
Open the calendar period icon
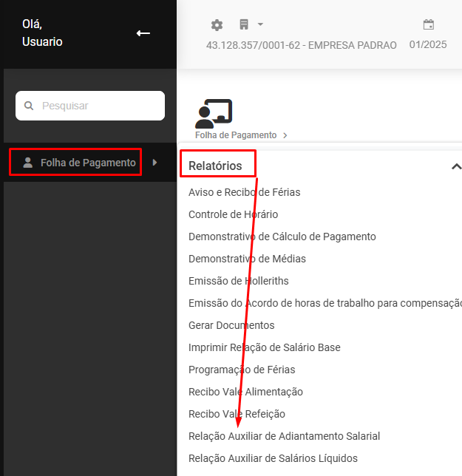(x=429, y=24)
